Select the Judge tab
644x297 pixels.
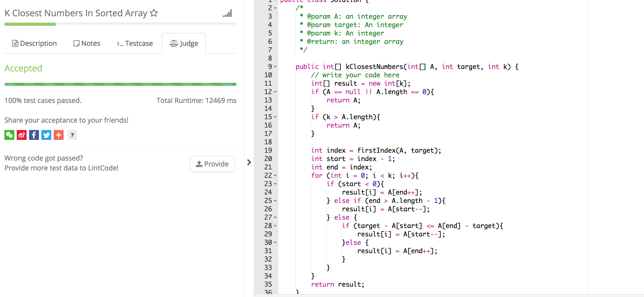pyautogui.click(x=184, y=43)
